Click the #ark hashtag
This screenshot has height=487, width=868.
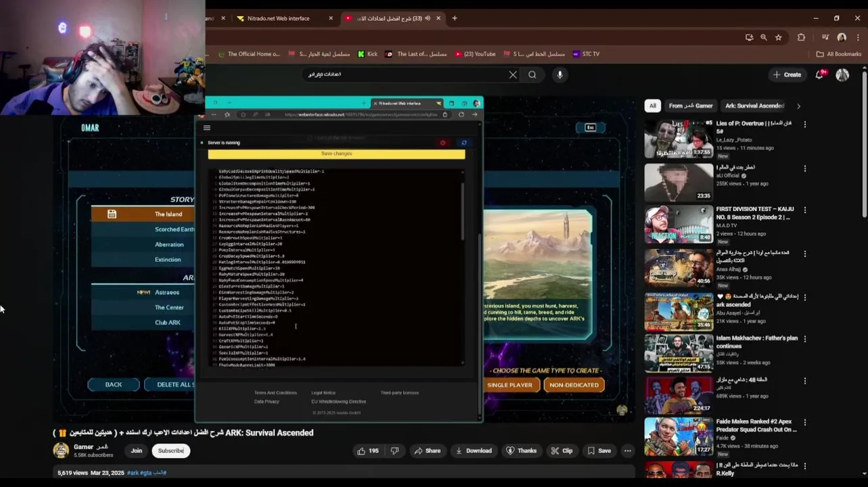tap(132, 473)
